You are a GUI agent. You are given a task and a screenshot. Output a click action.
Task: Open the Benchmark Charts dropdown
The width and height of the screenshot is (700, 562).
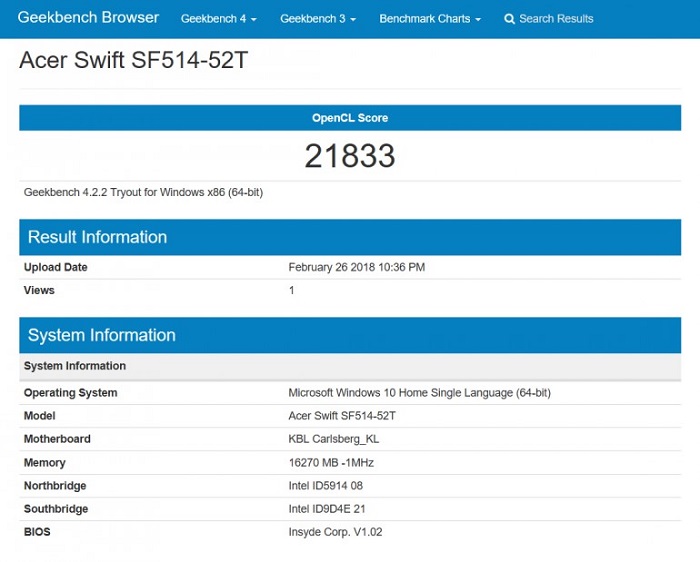429,19
